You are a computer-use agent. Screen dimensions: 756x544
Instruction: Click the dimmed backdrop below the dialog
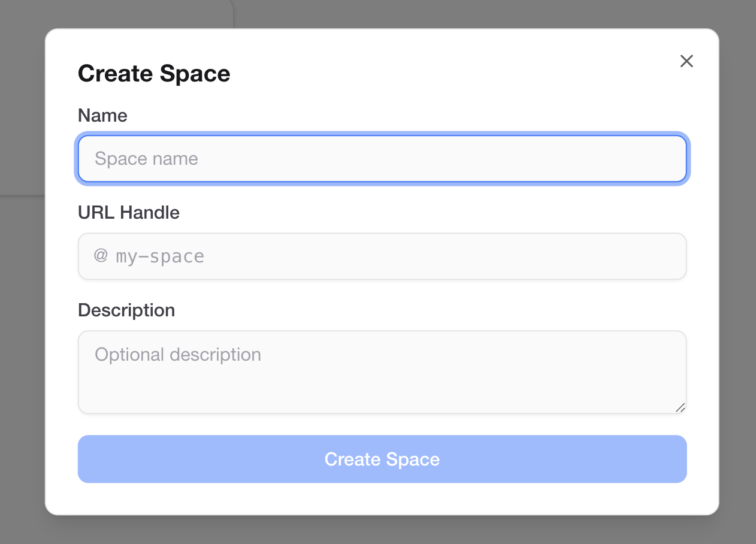click(382, 530)
